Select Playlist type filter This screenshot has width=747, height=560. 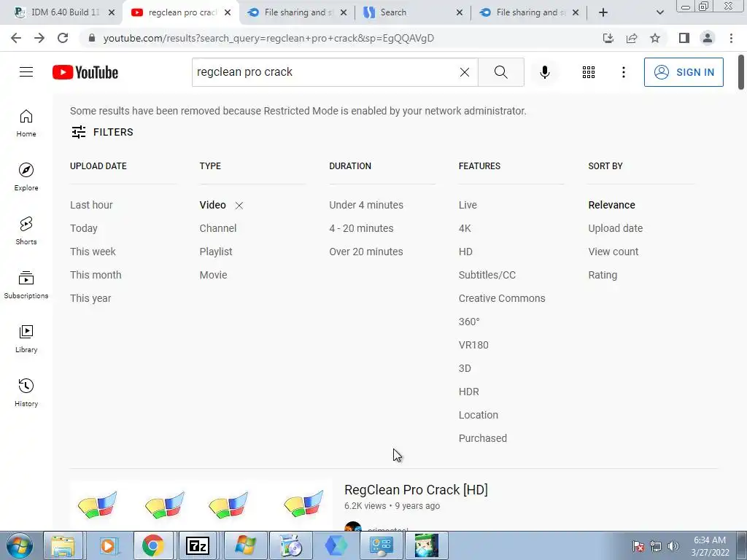click(216, 252)
